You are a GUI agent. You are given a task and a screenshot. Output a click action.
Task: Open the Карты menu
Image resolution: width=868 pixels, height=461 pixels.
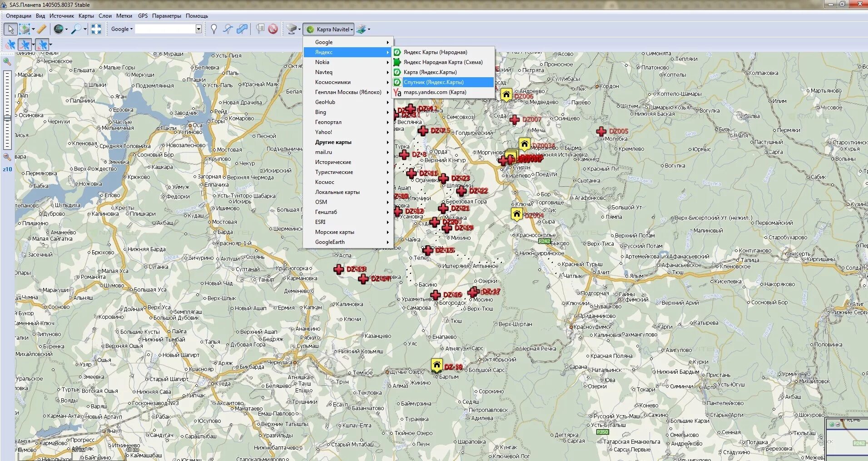pyautogui.click(x=86, y=16)
